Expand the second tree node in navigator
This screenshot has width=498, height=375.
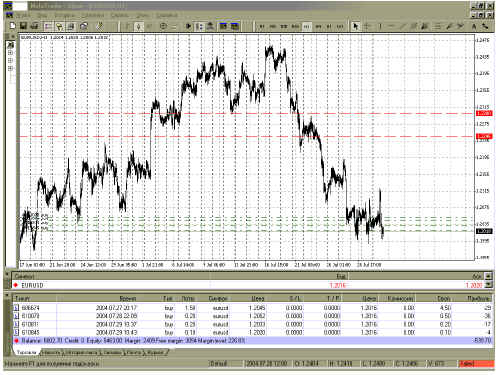tap(10, 61)
